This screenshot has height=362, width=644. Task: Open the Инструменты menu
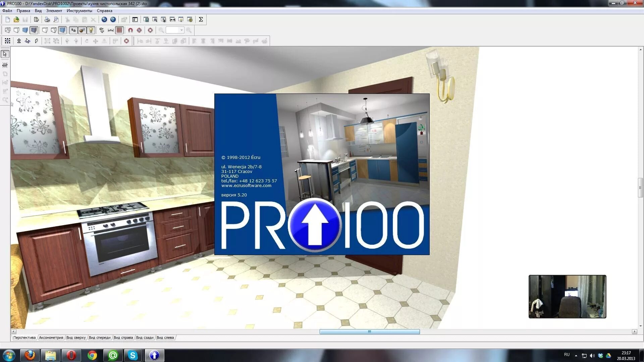[79, 11]
